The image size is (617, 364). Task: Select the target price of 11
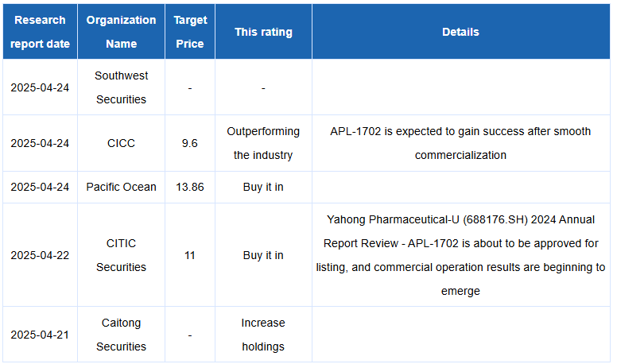(x=190, y=255)
